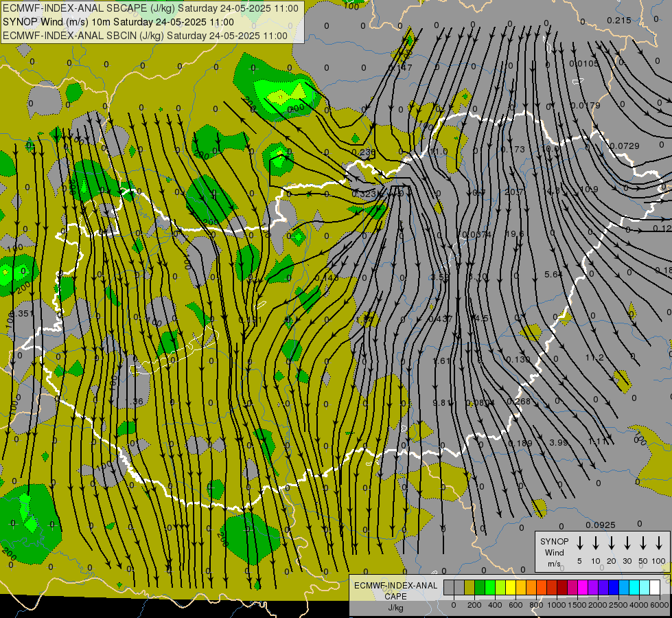This screenshot has width=672, height=618.
Task: Pick the pure yellow swatch in the CAPE legend
Action: coord(511,588)
